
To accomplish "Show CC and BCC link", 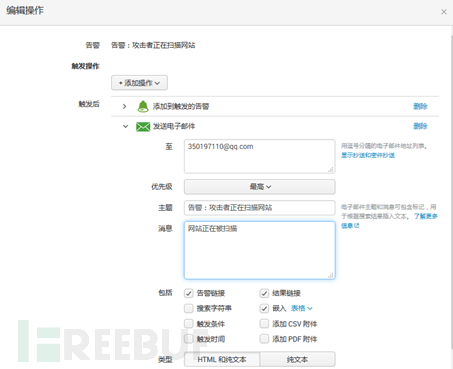I will coord(368,155).
